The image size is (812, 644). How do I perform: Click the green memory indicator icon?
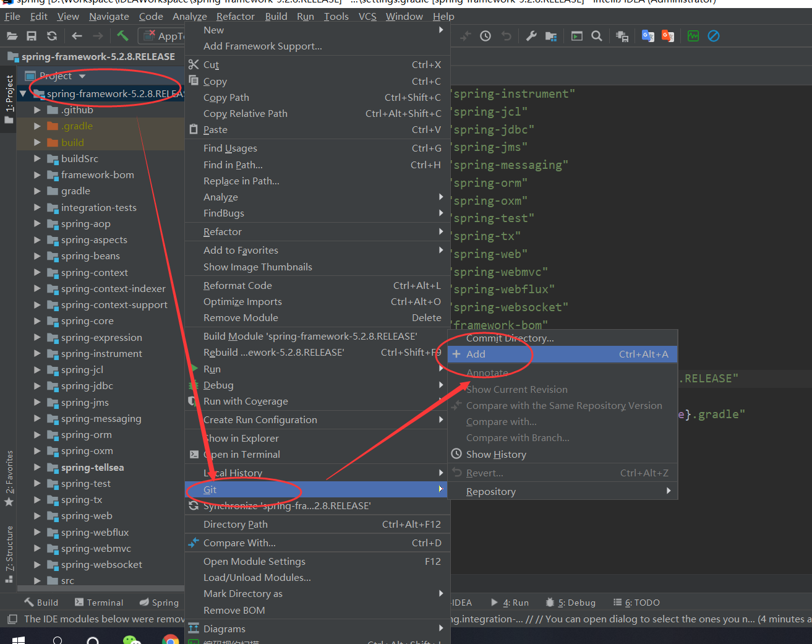coord(693,36)
